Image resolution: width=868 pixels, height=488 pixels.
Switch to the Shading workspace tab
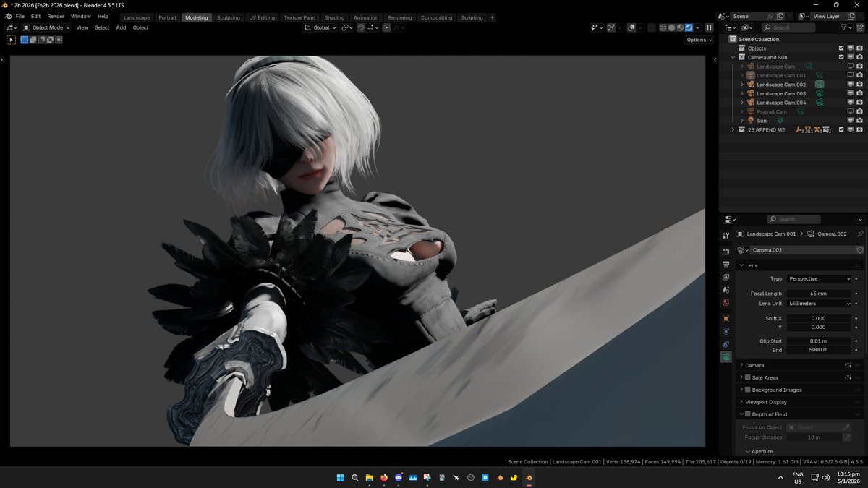coord(334,17)
